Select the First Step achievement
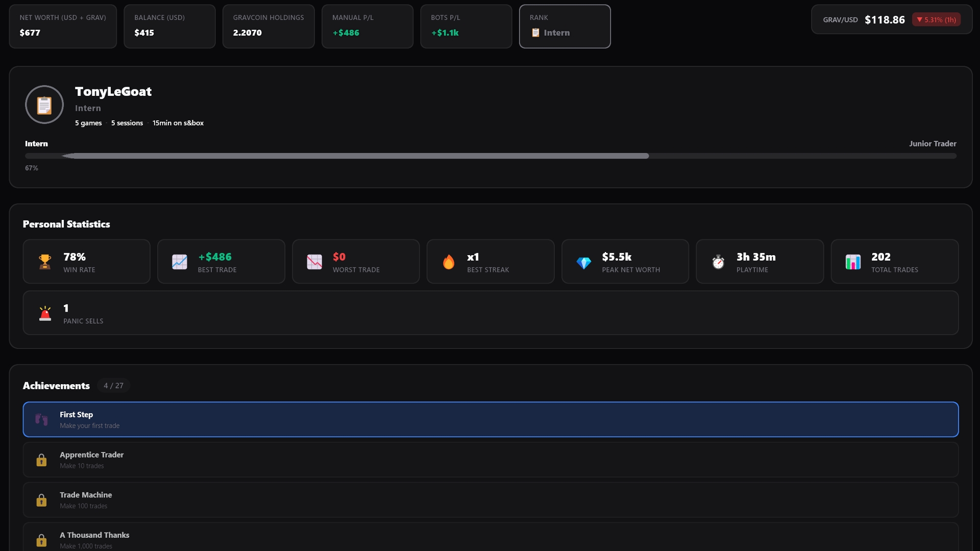The image size is (980, 551). pos(490,419)
